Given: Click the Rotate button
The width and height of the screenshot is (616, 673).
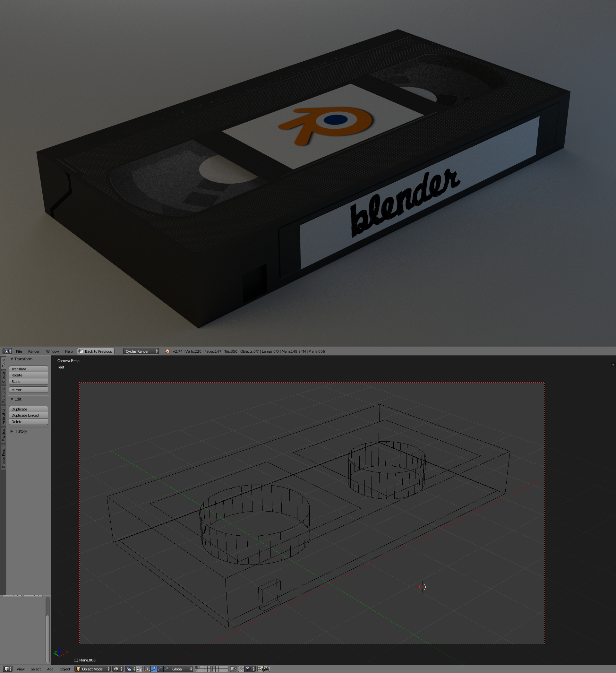Looking at the screenshot, I should (x=28, y=375).
